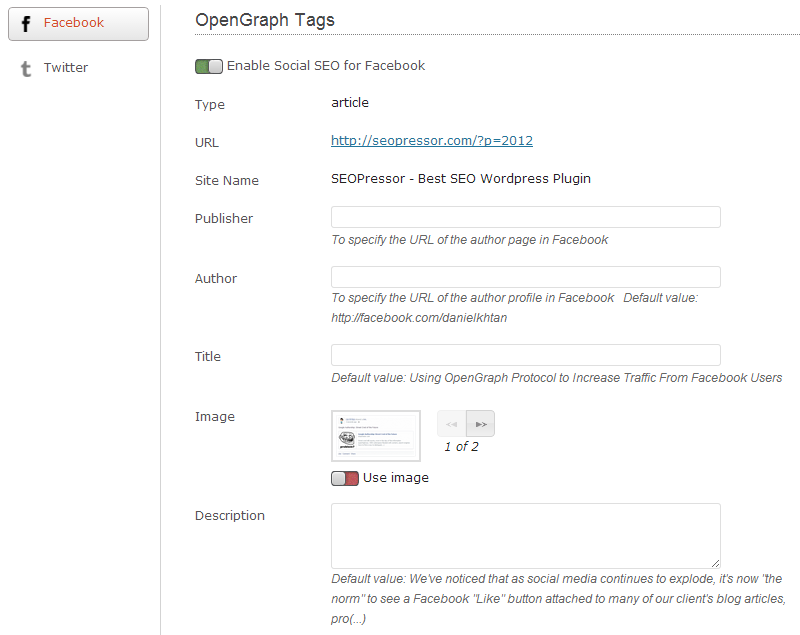Click the 'Publisher' field label
The height and width of the screenshot is (635, 800).
(224, 219)
